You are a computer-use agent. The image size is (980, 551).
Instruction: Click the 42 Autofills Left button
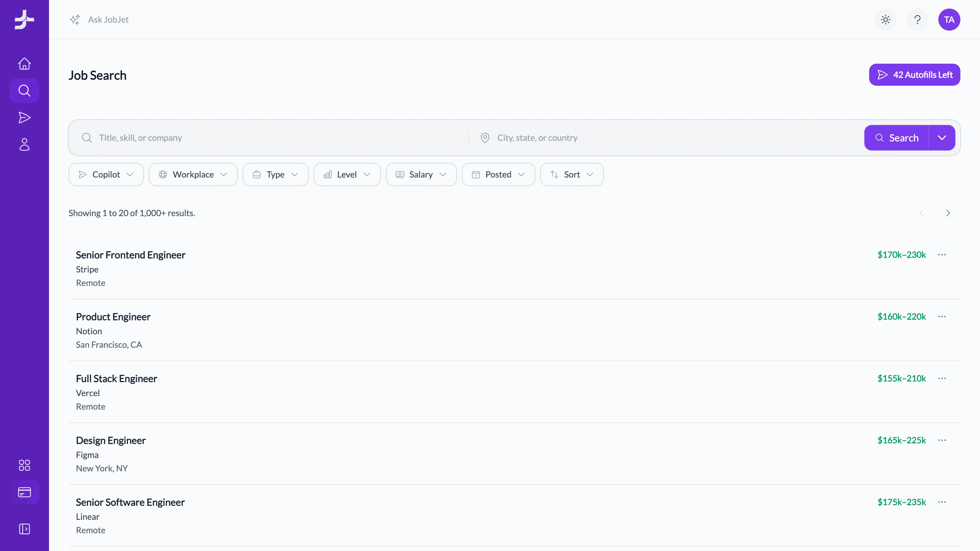click(914, 74)
